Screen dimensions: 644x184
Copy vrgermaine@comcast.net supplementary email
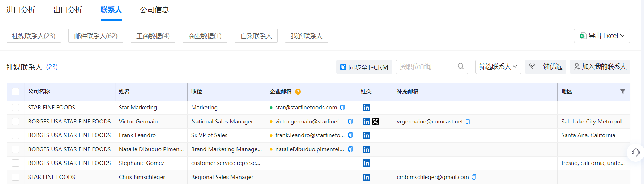tap(468, 122)
